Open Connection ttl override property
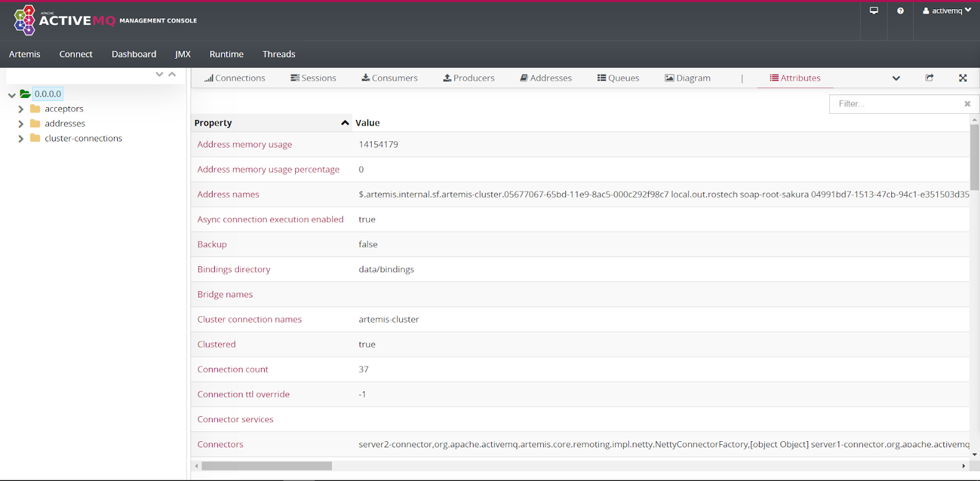The width and height of the screenshot is (980, 481). click(x=243, y=395)
